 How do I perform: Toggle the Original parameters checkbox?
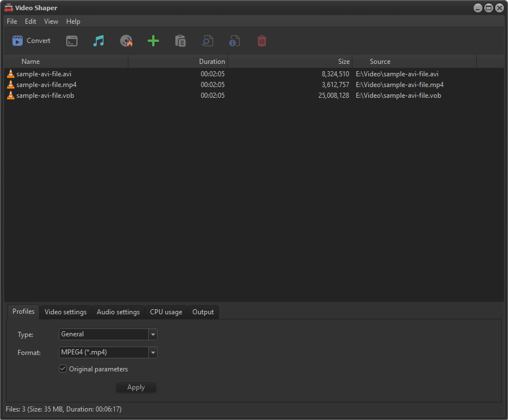pos(63,369)
